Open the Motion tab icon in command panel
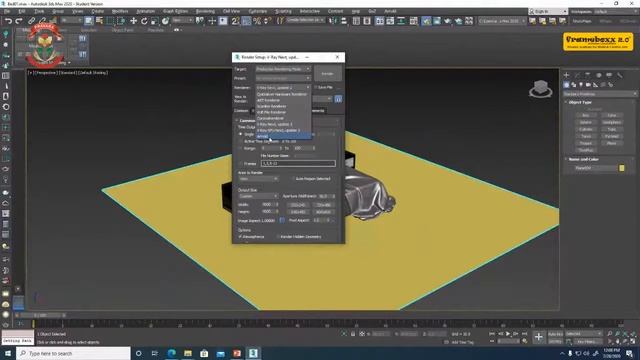Image resolution: width=640 pixels, height=360 pixels. (598, 75)
